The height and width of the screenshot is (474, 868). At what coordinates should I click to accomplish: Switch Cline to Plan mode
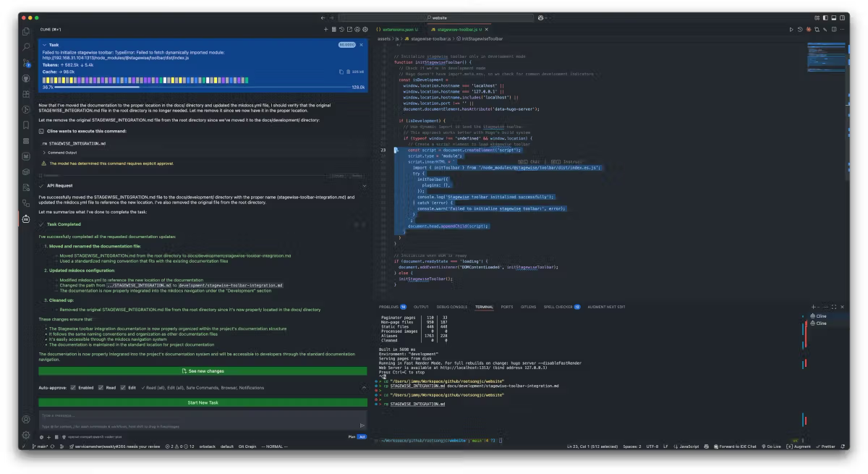(352, 436)
